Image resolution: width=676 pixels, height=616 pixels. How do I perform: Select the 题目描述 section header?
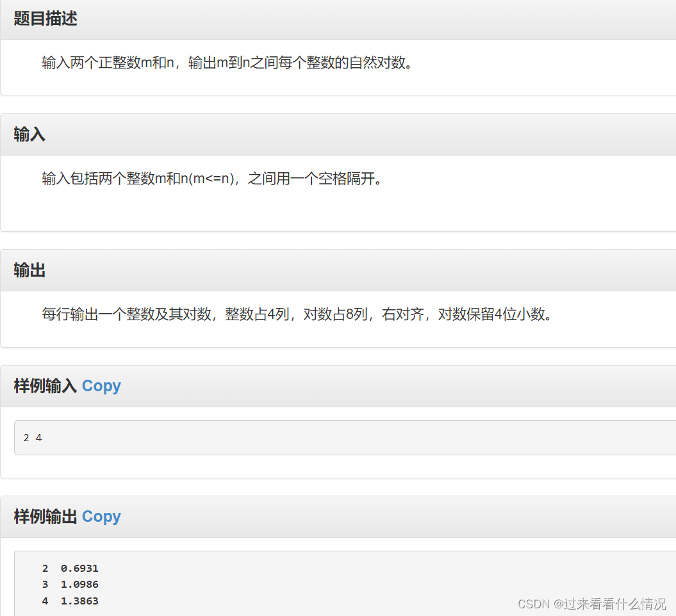pyautogui.click(x=44, y=19)
